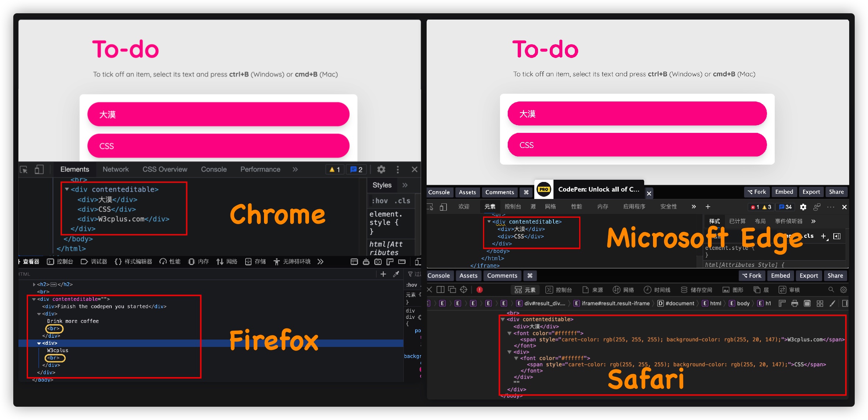Screen dimensions: 868x420
Task: Collapse Edge div contenteditable node
Action: (489, 221)
